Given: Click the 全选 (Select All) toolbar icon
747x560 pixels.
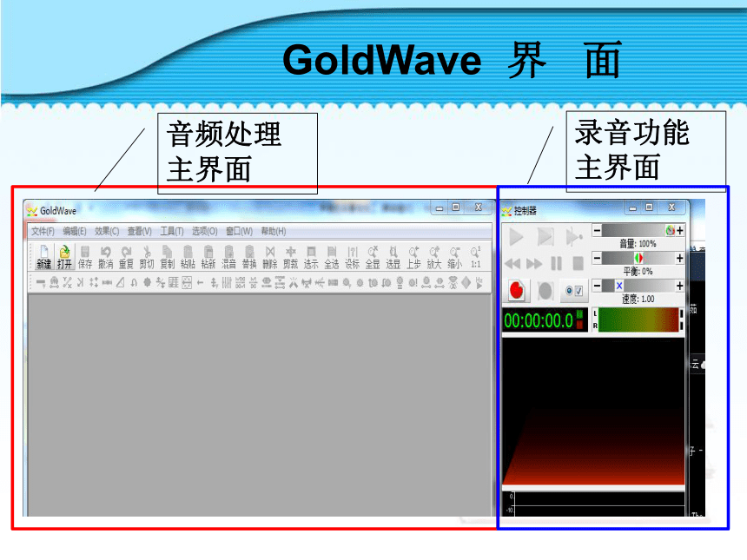Looking at the screenshot, I should click(332, 257).
